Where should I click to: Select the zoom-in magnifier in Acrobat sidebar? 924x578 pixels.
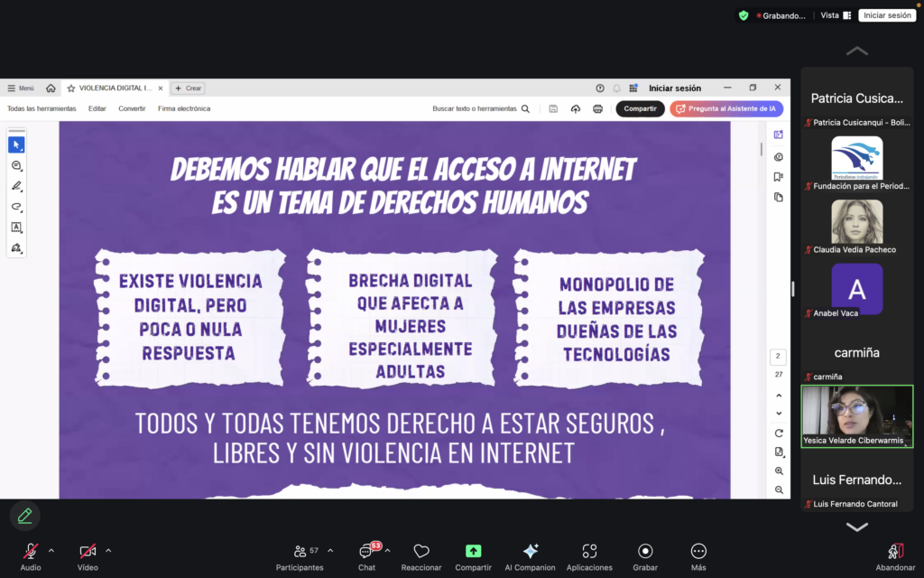point(779,471)
